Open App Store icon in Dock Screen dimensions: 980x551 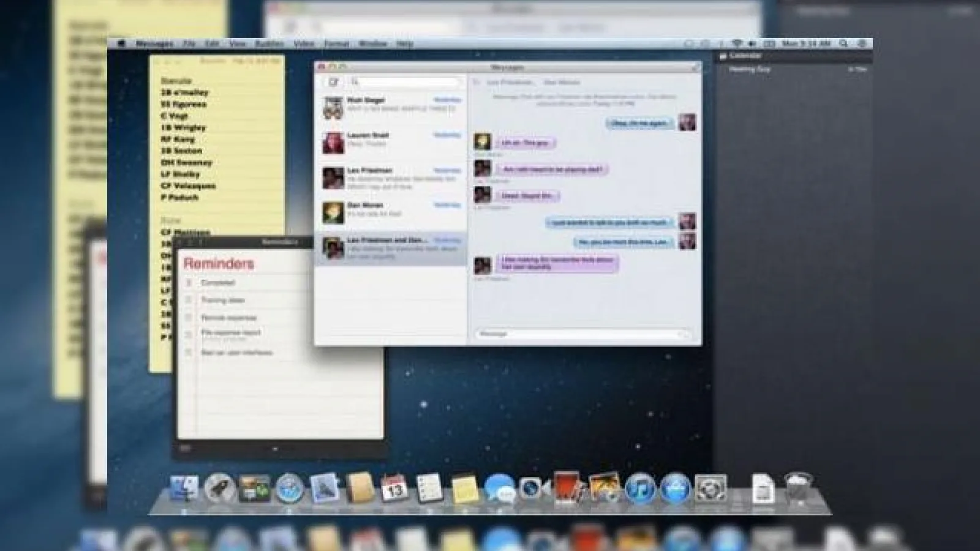(675, 489)
